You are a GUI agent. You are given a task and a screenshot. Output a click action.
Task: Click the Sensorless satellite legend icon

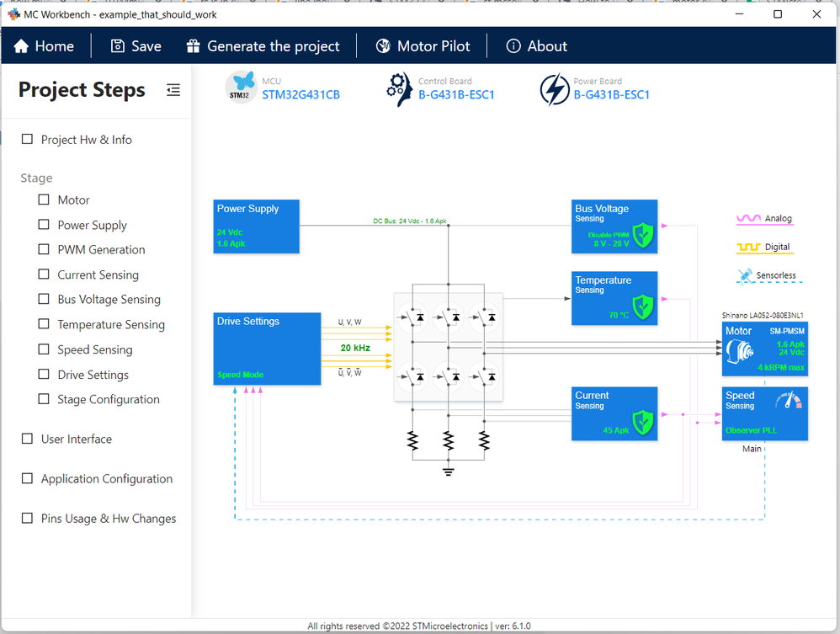point(745,275)
